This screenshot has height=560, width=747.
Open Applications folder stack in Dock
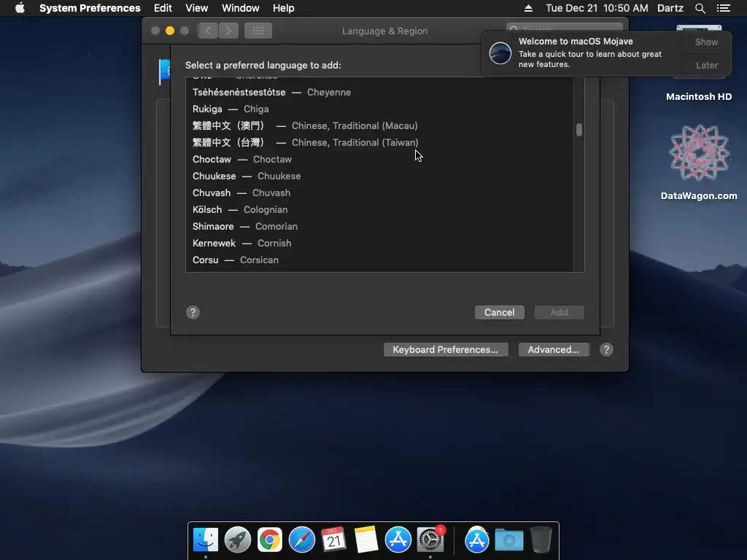pyautogui.click(x=477, y=540)
